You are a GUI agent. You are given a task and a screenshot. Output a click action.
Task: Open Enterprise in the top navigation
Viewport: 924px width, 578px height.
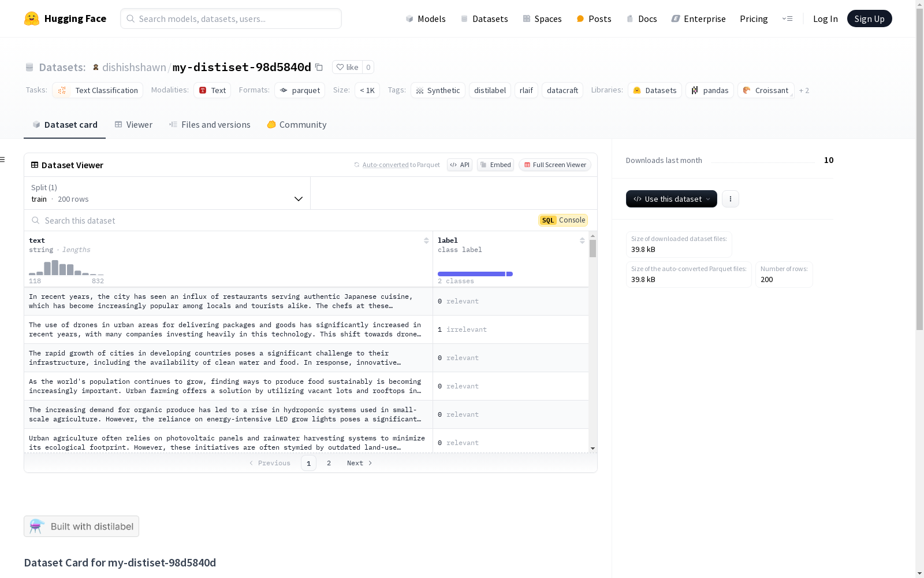698,18
